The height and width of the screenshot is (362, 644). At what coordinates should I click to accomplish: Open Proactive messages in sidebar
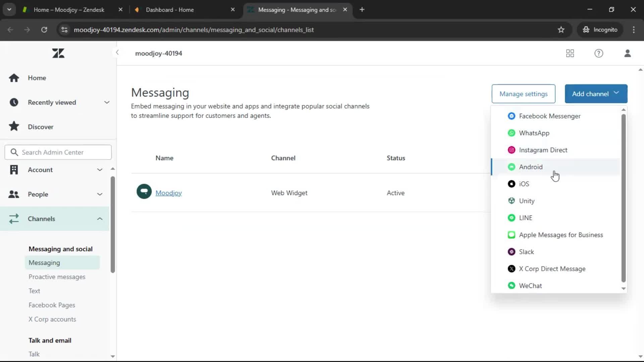[57, 277]
